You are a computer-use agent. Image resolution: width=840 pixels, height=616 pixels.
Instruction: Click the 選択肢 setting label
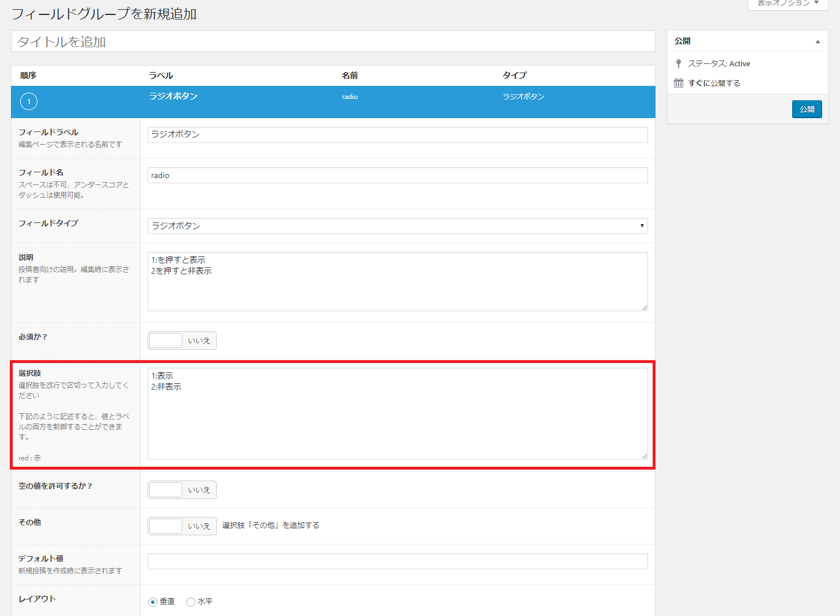[30, 373]
